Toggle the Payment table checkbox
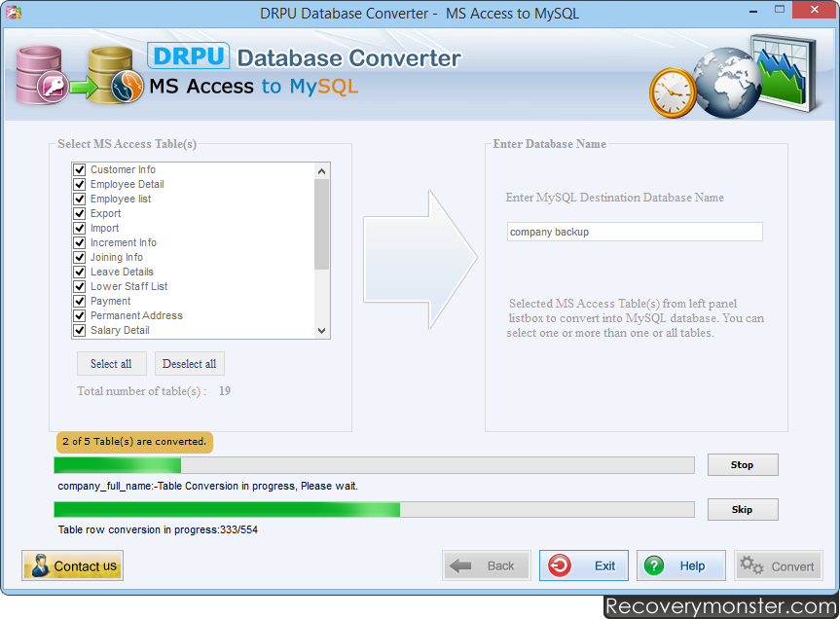The width and height of the screenshot is (840, 619). (79, 301)
